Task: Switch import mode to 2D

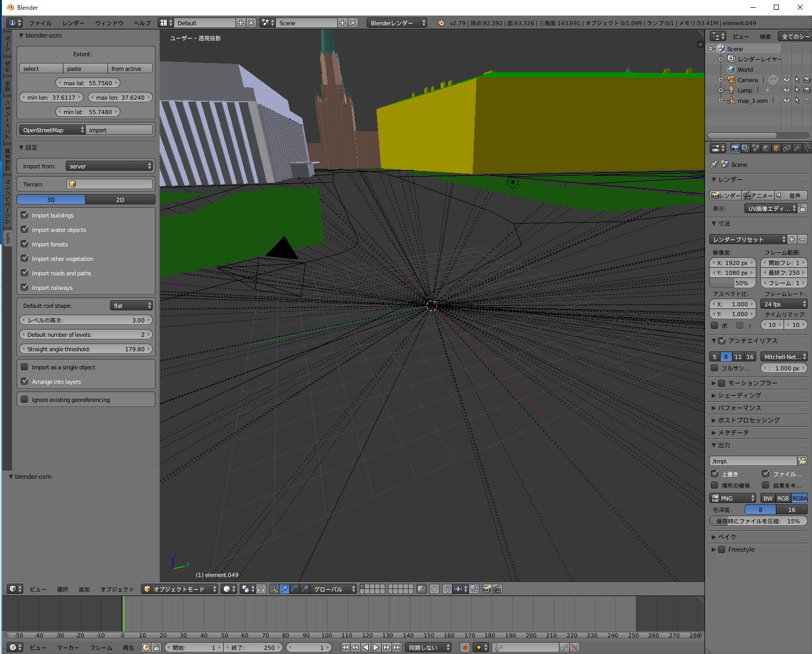Action: [x=120, y=199]
